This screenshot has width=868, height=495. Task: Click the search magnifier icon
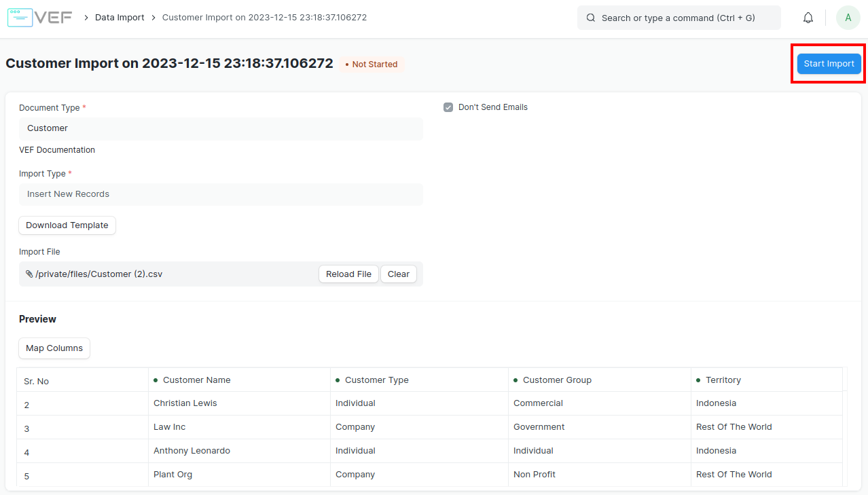pos(591,18)
